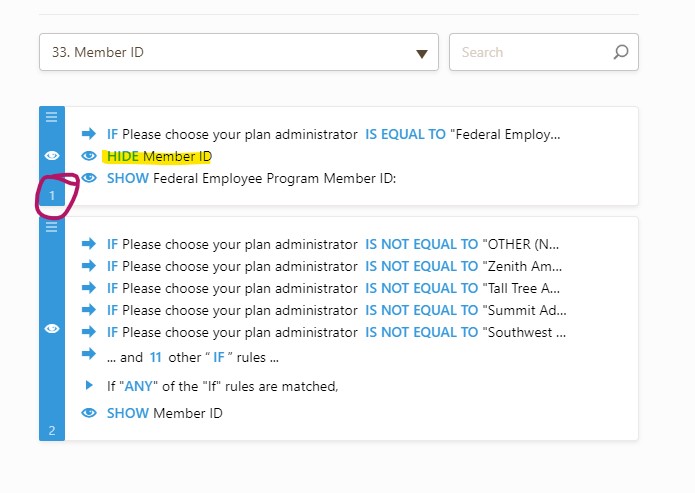Select the rule 1 number badge

tap(52, 196)
